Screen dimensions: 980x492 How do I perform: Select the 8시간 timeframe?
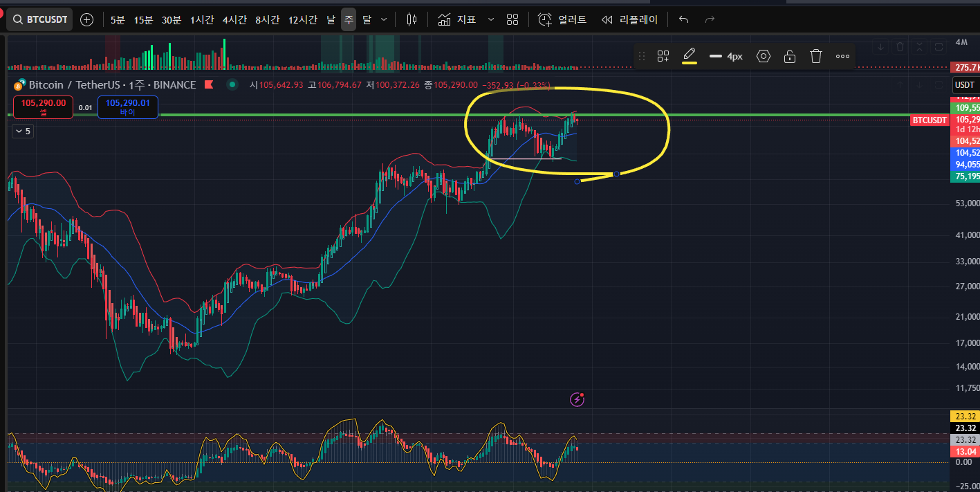pos(268,19)
